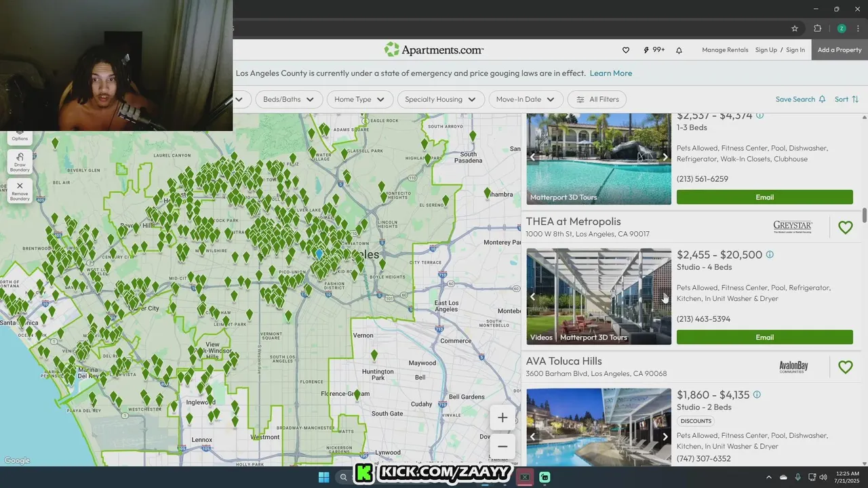Open green Kick app in taskbar
This screenshot has height=488, width=868.
coord(545,477)
